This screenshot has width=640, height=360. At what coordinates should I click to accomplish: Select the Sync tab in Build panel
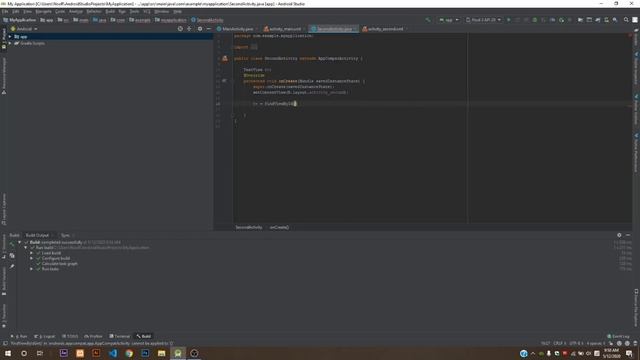coord(65,235)
